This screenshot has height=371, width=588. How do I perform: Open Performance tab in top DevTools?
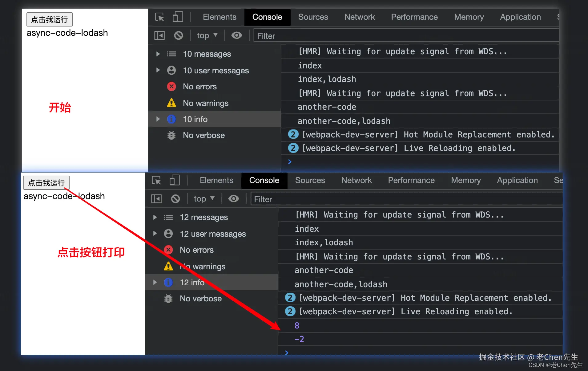(414, 17)
